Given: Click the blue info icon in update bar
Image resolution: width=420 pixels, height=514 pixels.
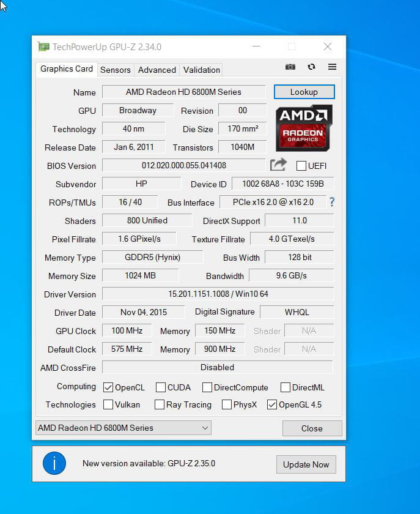Looking at the screenshot, I should click(54, 463).
